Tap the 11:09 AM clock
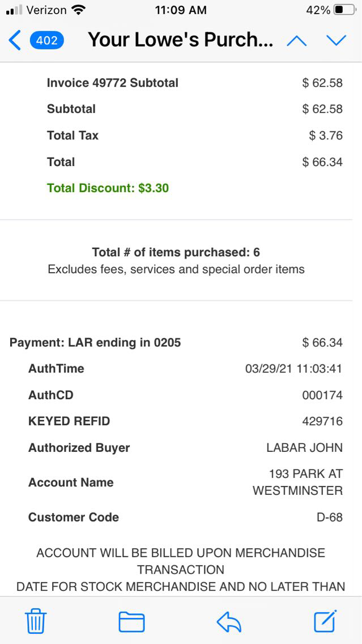The height and width of the screenshot is (644, 362). [x=180, y=10]
